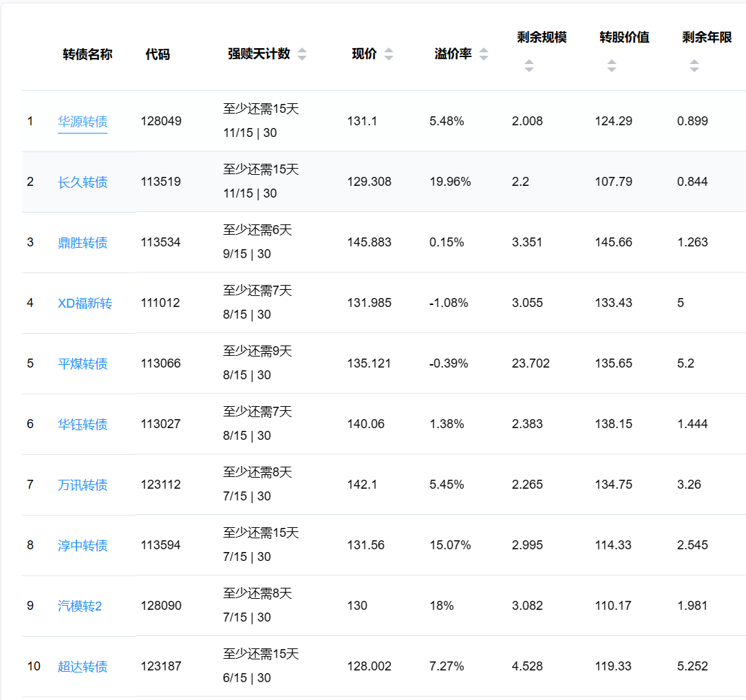
Task: Click the 23.702 remaining scale cell
Action: coord(531,363)
